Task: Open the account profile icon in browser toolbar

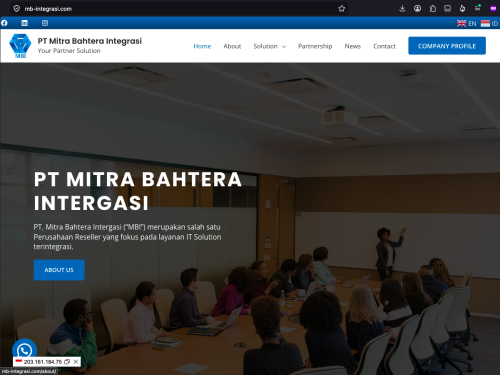Action: point(417,9)
